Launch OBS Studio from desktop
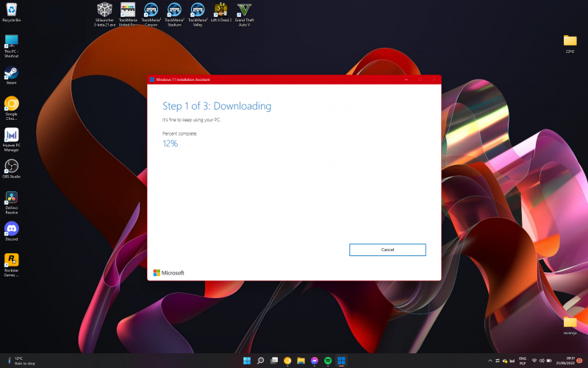588x368 pixels. (11, 167)
